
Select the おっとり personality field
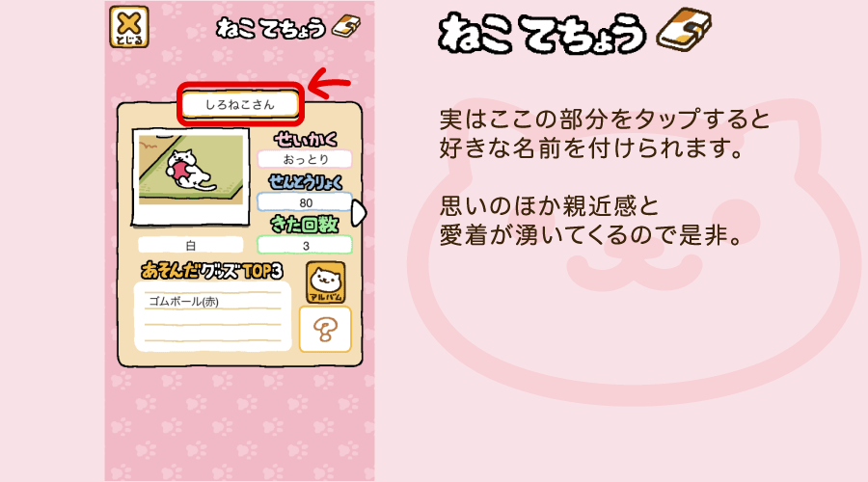coord(305,159)
